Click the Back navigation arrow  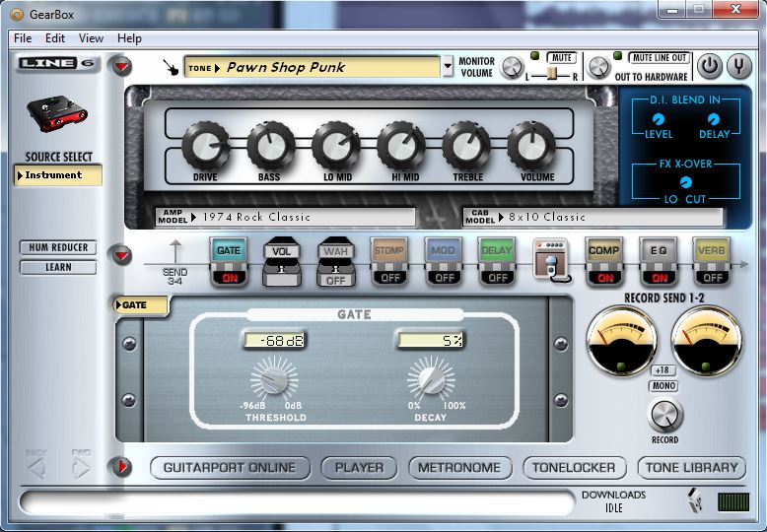click(x=36, y=467)
